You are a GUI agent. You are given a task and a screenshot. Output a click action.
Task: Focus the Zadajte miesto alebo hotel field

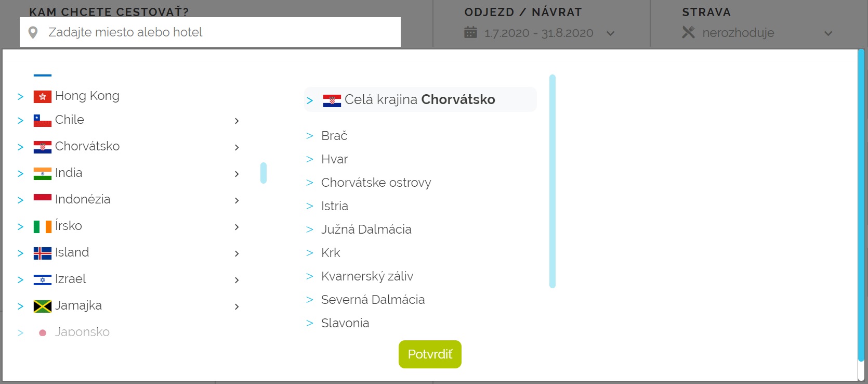point(210,32)
